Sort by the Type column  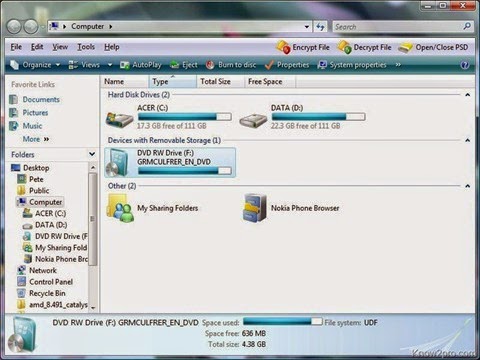(x=172, y=81)
